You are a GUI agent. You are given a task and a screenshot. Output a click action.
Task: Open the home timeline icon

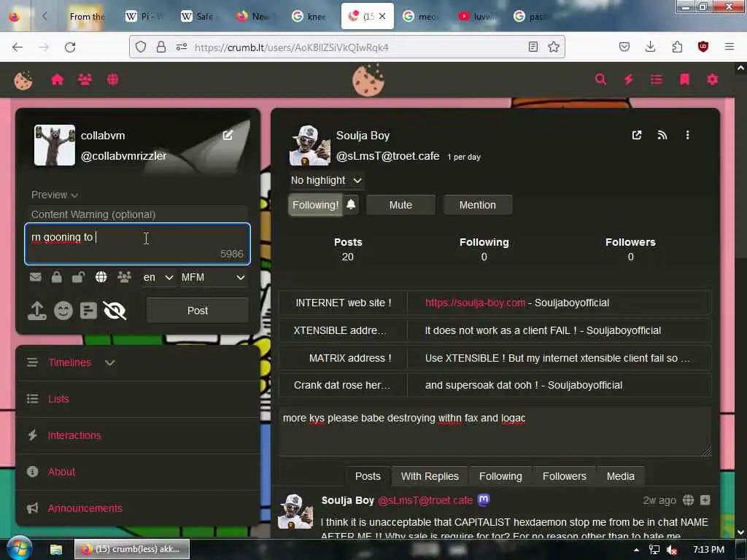click(x=57, y=79)
